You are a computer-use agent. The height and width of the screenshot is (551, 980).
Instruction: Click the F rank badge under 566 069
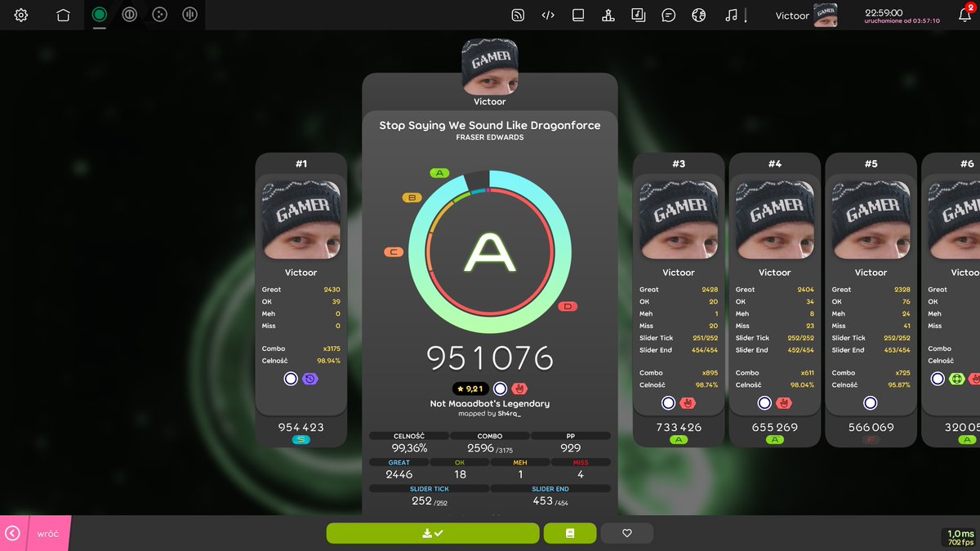871,440
